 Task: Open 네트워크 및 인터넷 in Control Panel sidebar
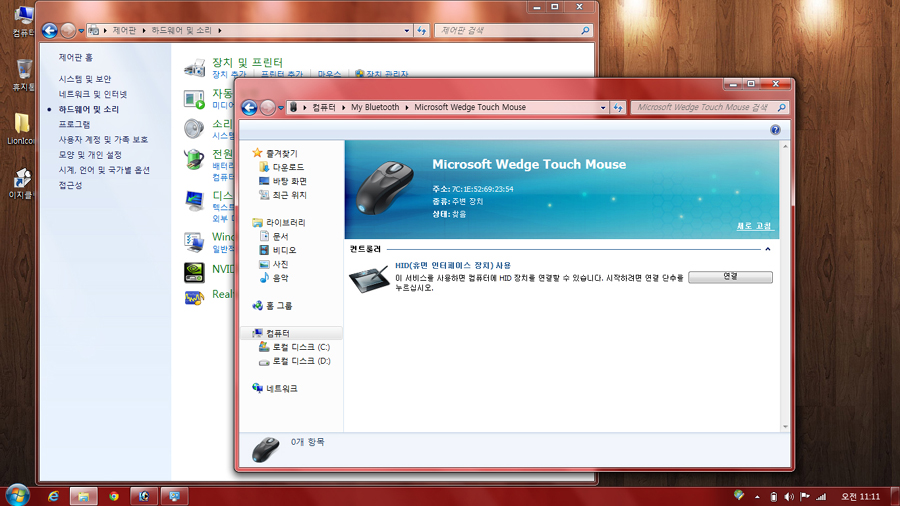[x=92, y=94]
